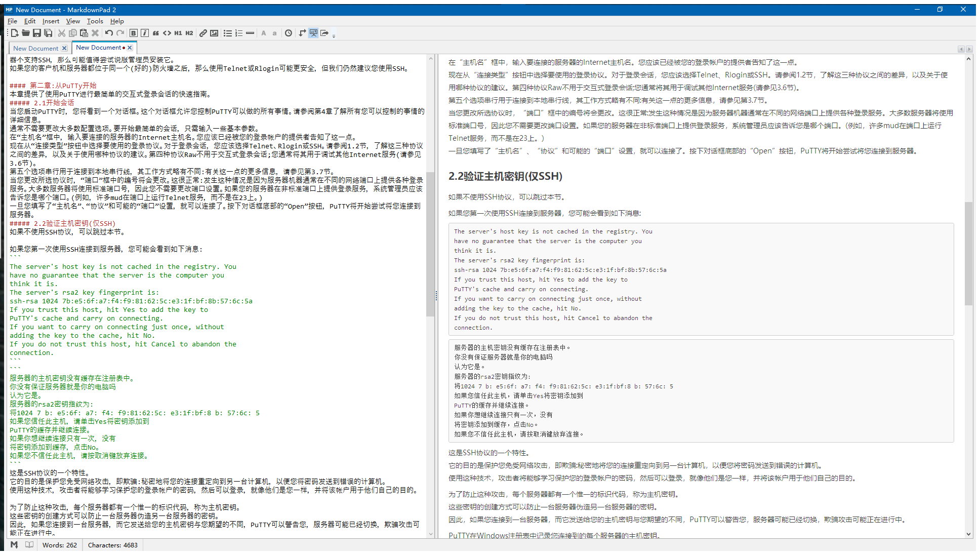This screenshot has height=555, width=980.
Task: Click the '#### 第二章:从PuTTy开始' editor heading
Action: point(53,86)
